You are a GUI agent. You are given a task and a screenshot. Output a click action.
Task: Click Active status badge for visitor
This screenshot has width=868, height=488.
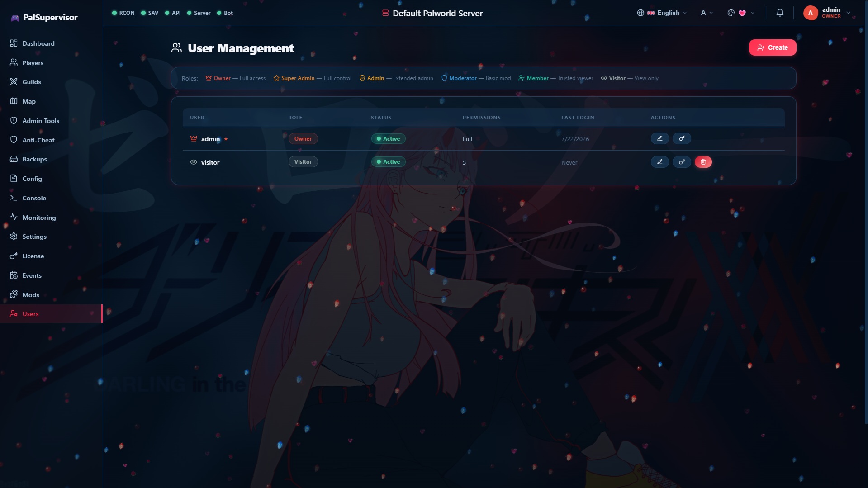pyautogui.click(x=389, y=162)
